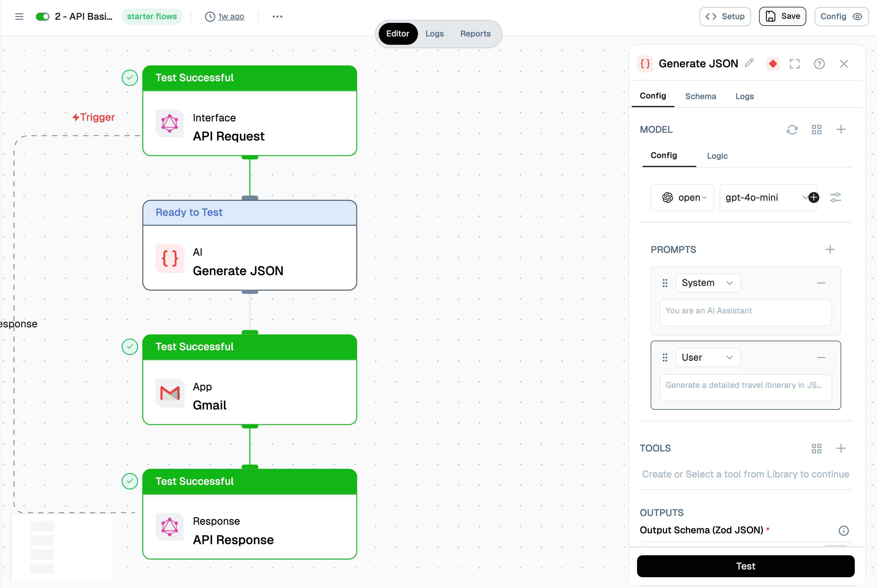The height and width of the screenshot is (588, 877).
Task: Add a new prompt with plus icon
Action: [830, 250]
